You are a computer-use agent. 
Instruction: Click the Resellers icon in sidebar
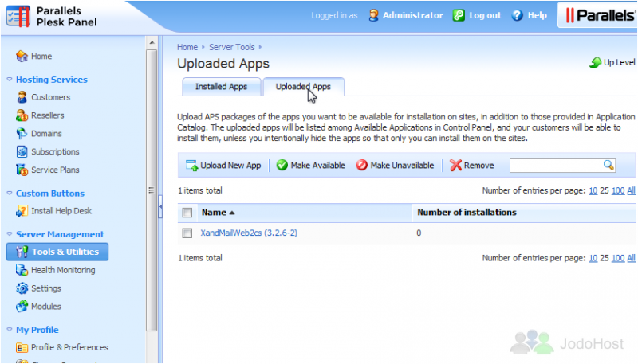22,115
